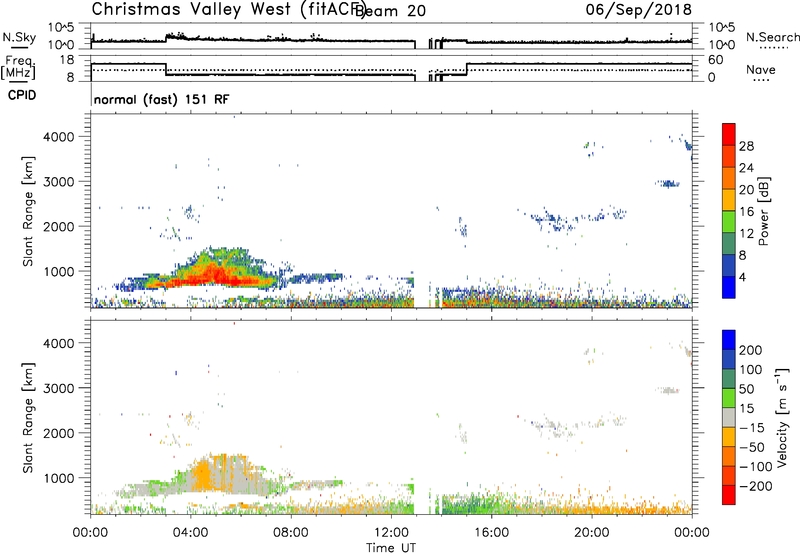The height and width of the screenshot is (554, 800).
Task: Click the 'Christmas Valley West (fitACF)' title
Action: (x=228, y=9)
